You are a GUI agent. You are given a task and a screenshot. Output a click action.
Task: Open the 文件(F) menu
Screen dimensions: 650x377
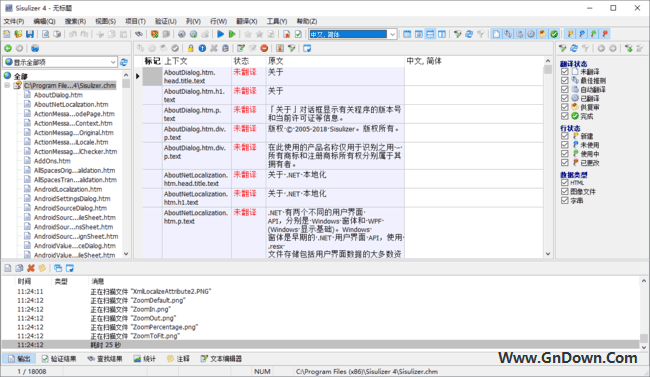coord(14,21)
